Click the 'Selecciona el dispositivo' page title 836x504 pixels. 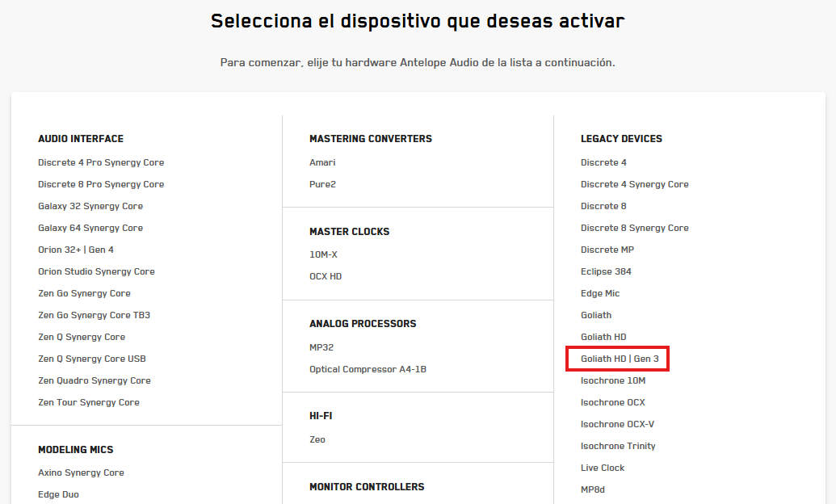418,21
